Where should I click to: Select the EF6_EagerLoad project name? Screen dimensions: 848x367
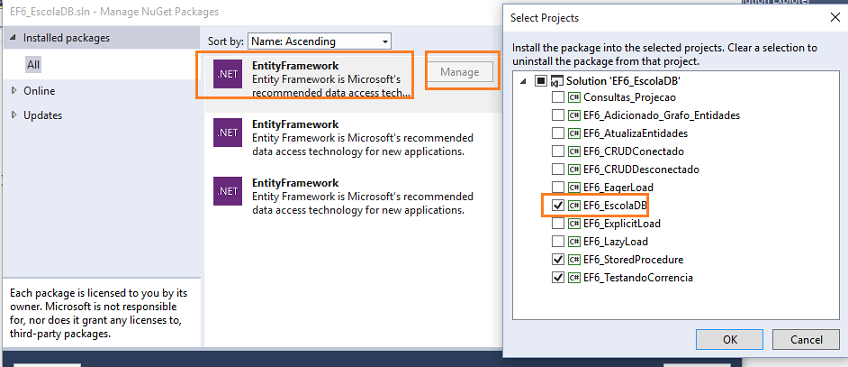(x=618, y=188)
